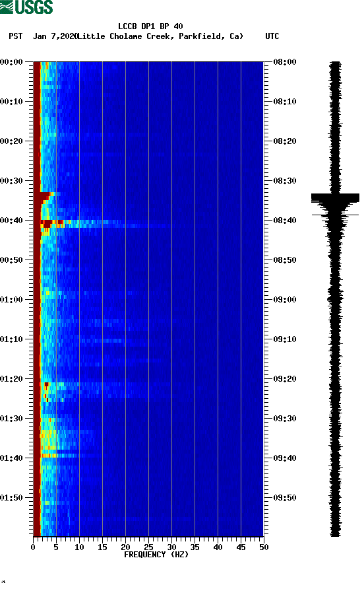Click the '40' frequency axis label

click(x=218, y=547)
